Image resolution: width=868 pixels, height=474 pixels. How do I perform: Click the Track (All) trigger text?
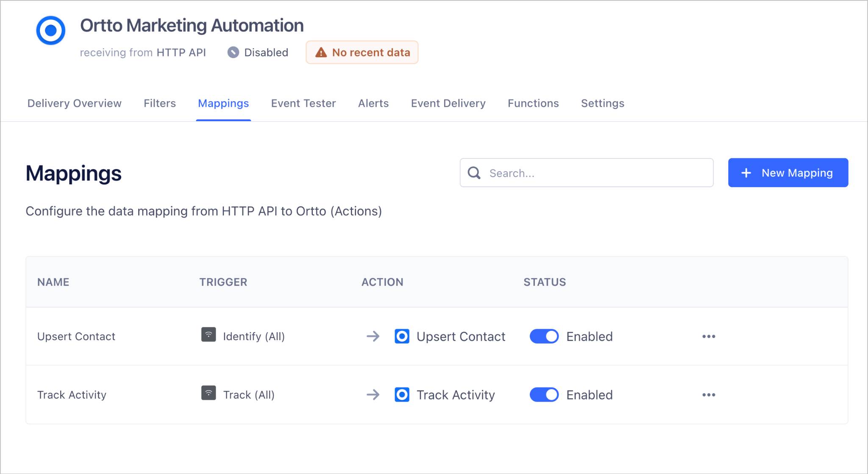pos(249,395)
